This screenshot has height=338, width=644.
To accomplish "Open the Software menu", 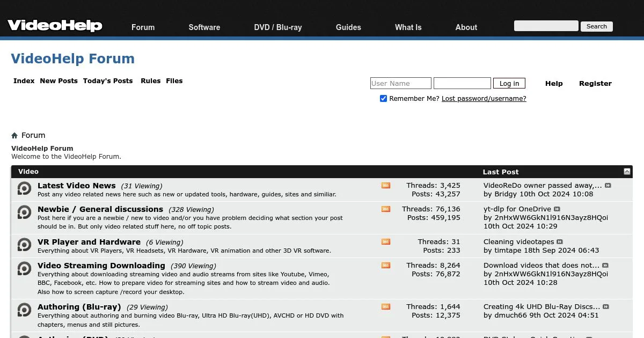I will (x=204, y=27).
